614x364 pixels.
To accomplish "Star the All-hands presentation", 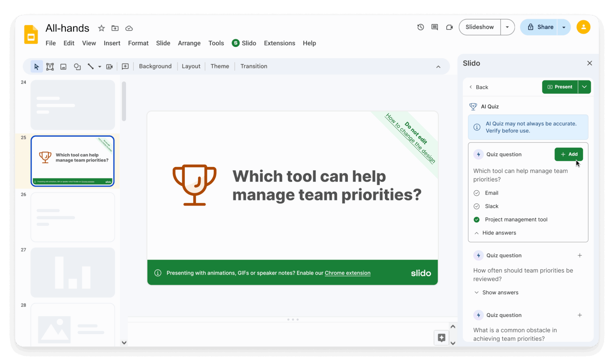I will pos(101,28).
